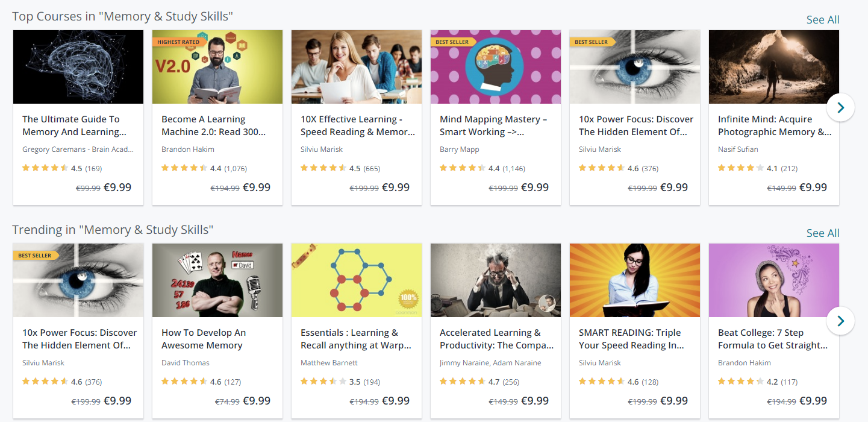
Task: Select hexagon molecule thumbnail of Essentials course
Action: 357,280
